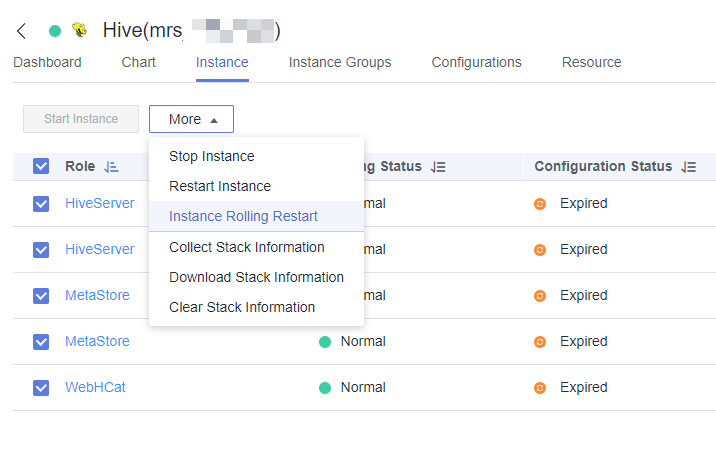
Task: Choose Clear Stack Information
Action: 257,307
